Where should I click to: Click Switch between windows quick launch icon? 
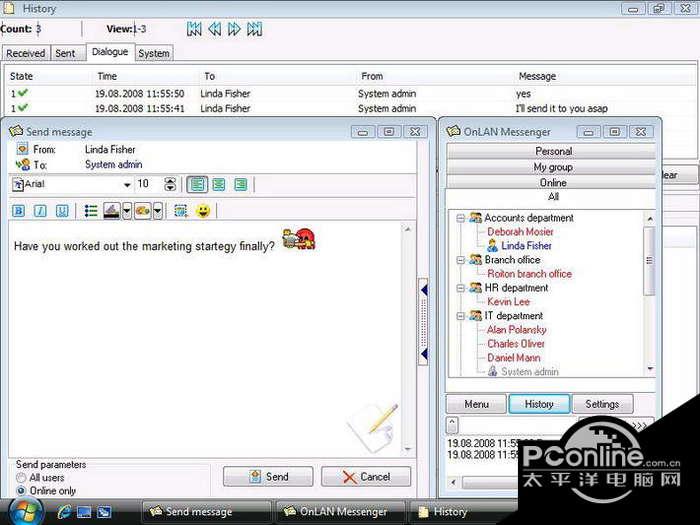point(104,512)
